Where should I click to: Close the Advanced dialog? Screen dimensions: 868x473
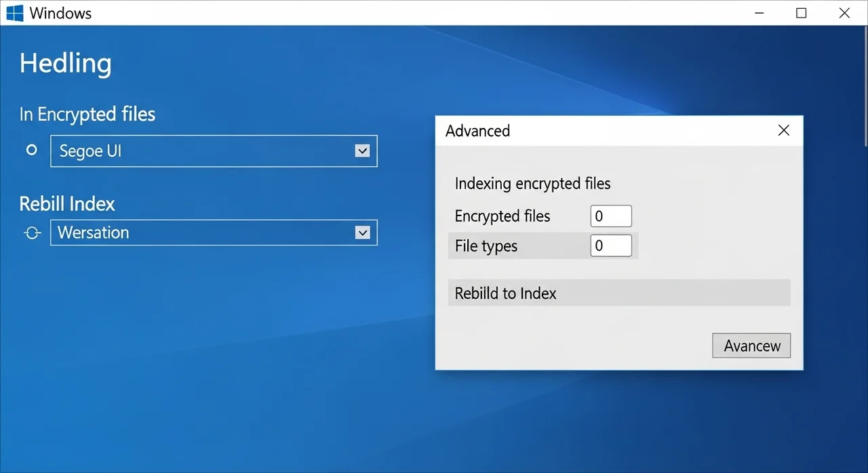[x=783, y=131]
